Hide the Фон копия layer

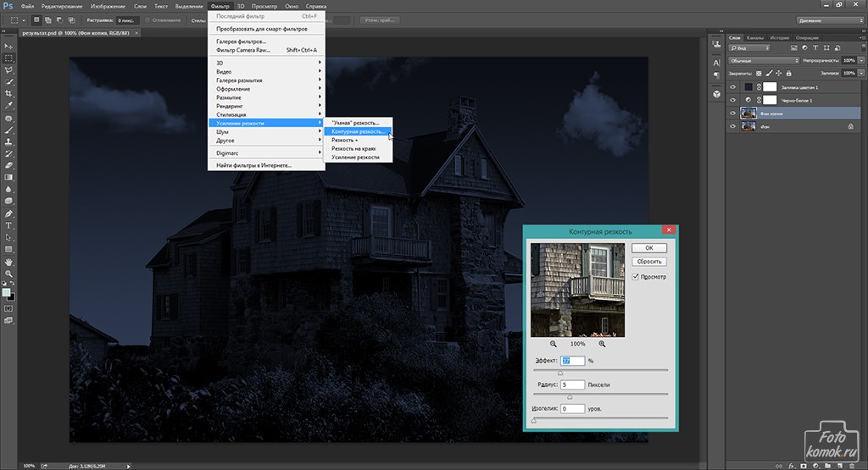click(733, 113)
